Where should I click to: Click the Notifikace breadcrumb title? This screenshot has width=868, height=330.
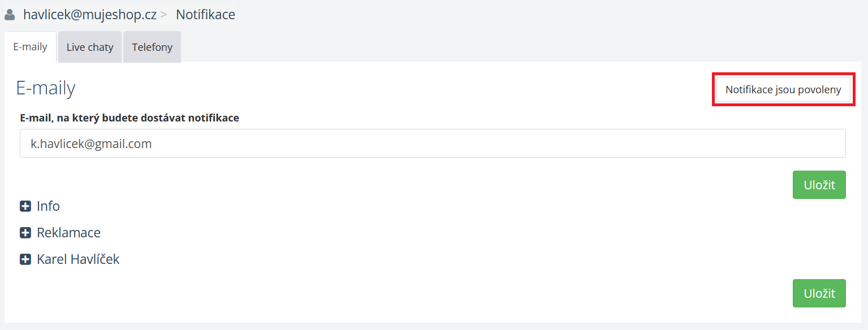coord(205,15)
